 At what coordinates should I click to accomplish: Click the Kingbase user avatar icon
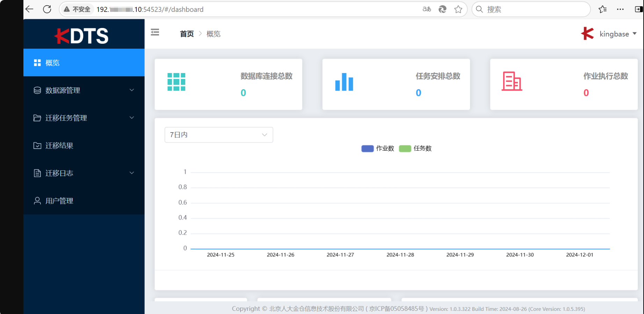click(x=587, y=34)
